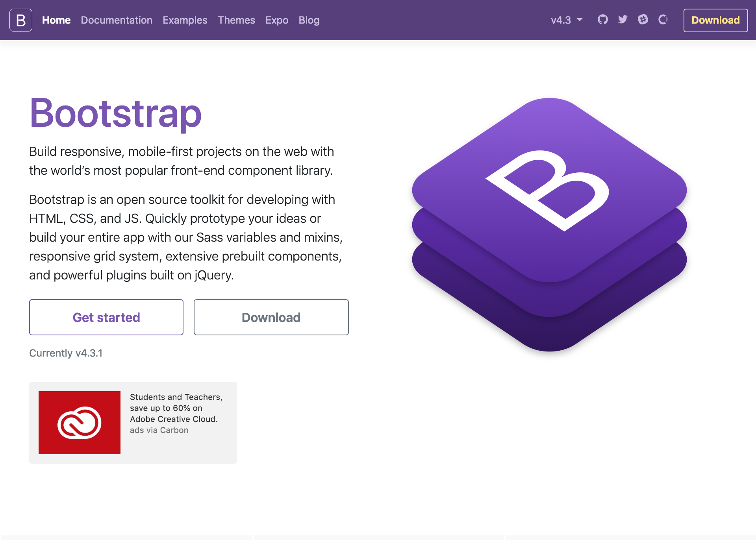Image resolution: width=756 pixels, height=540 pixels.
Task: Open the GitHub icon link
Action: (x=602, y=20)
